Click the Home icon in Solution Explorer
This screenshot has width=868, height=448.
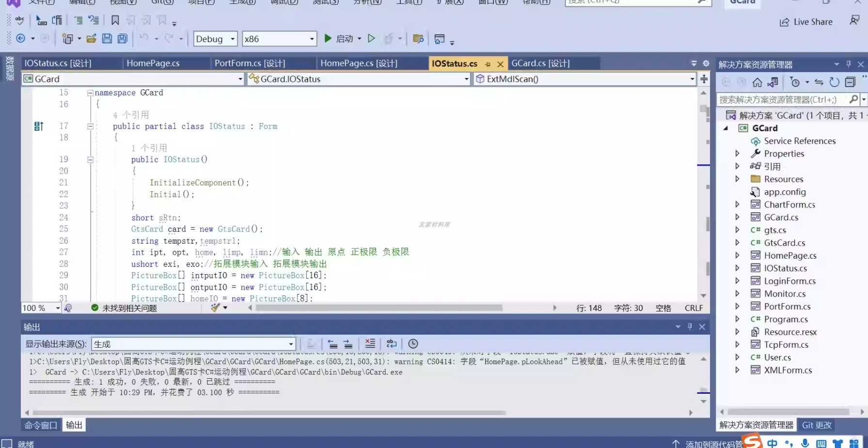(757, 82)
